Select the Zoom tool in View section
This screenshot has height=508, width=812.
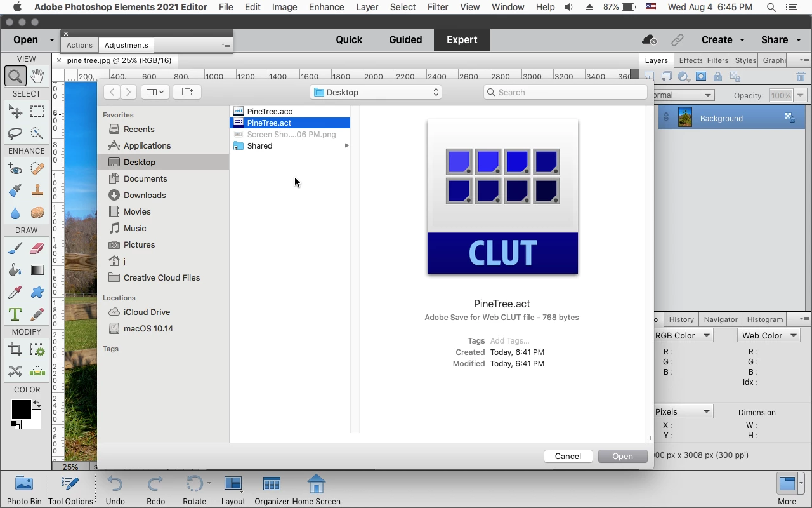(x=15, y=76)
